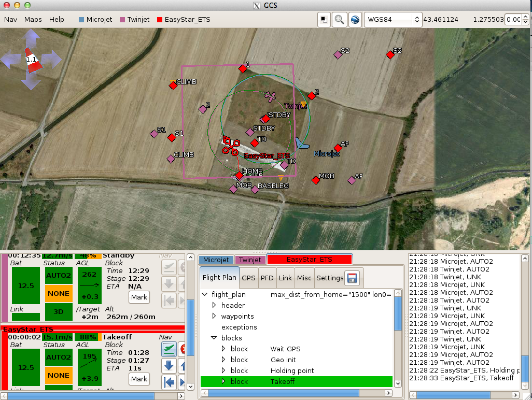The width and height of the screenshot is (532, 400).
Task: Click the red AF waypoint marker
Action: 338,148
